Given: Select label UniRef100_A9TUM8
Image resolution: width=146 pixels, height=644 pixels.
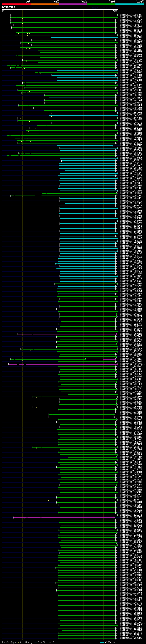Looking at the screenshot, I should [131, 108].
